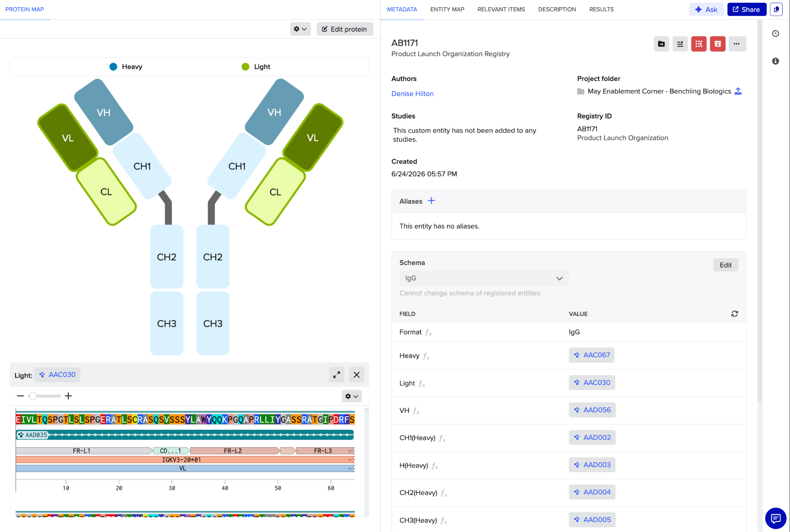The image size is (790, 532).
Task: Click the move-to-folder icon beside AB1171
Action: (661, 44)
